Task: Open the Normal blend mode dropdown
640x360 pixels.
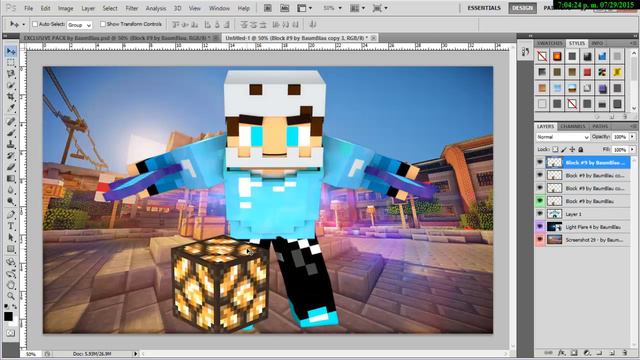Action: pos(562,137)
